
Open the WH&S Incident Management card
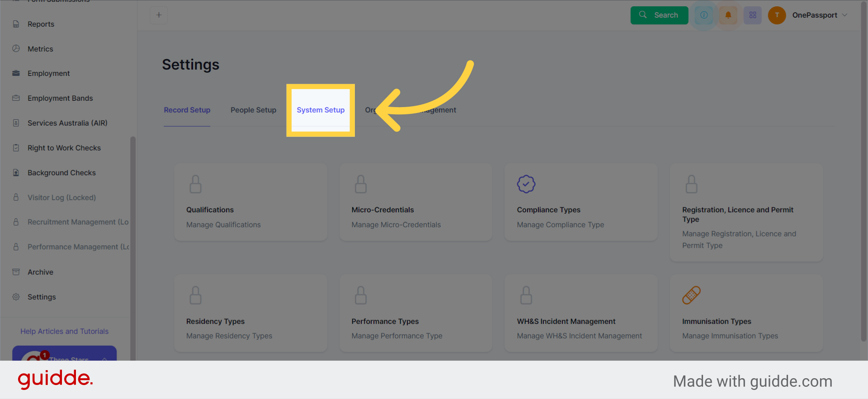point(581,313)
